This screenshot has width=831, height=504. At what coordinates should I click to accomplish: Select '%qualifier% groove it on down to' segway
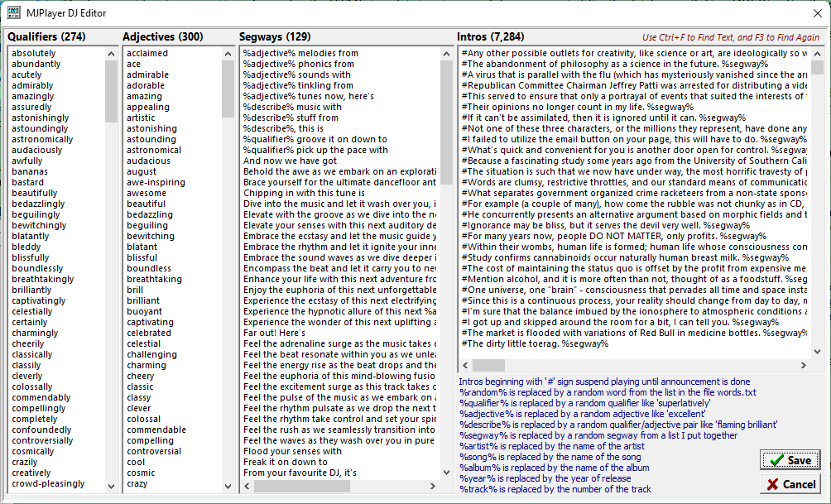(315, 139)
